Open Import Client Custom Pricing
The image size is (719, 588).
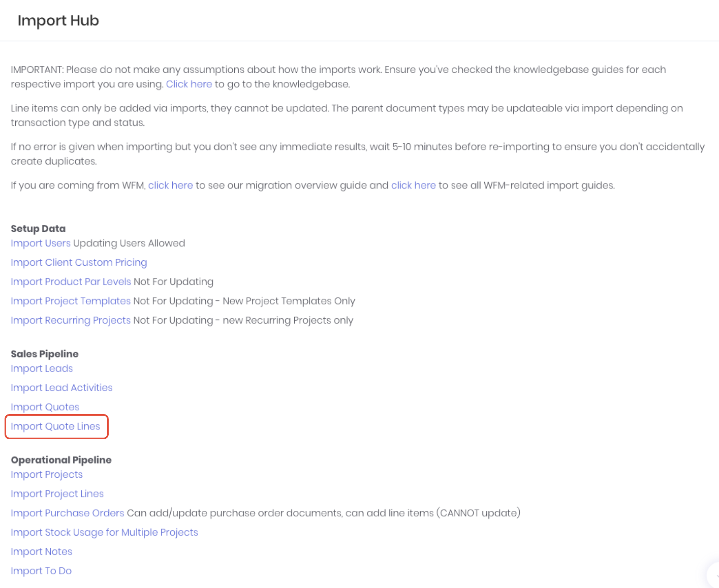pyautogui.click(x=79, y=262)
